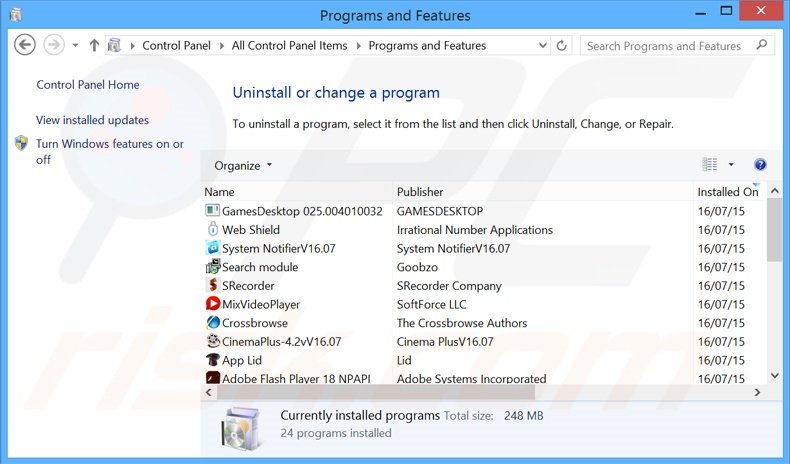The image size is (790, 464).
Task: Go back with the Back arrow button
Action: (x=26, y=45)
